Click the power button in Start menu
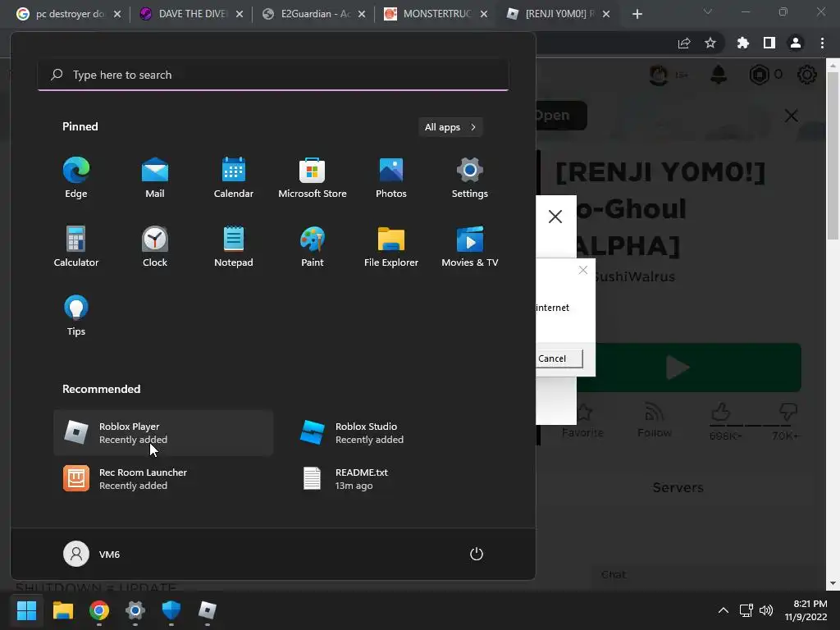840x630 pixels. 477,554
